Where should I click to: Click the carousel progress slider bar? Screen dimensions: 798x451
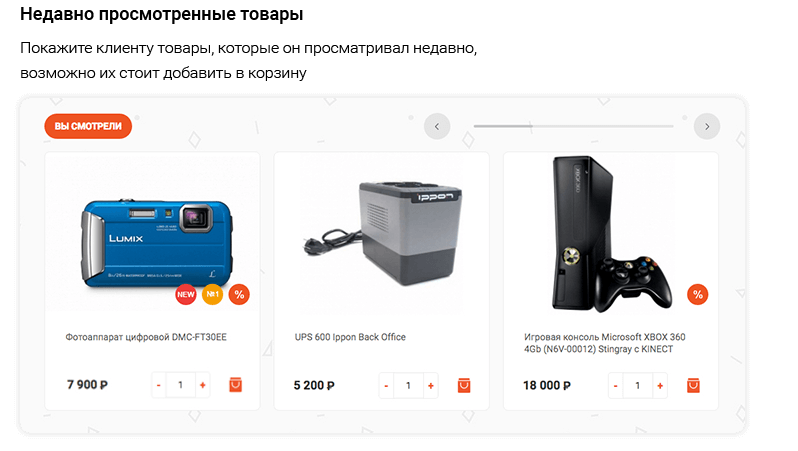(574, 126)
